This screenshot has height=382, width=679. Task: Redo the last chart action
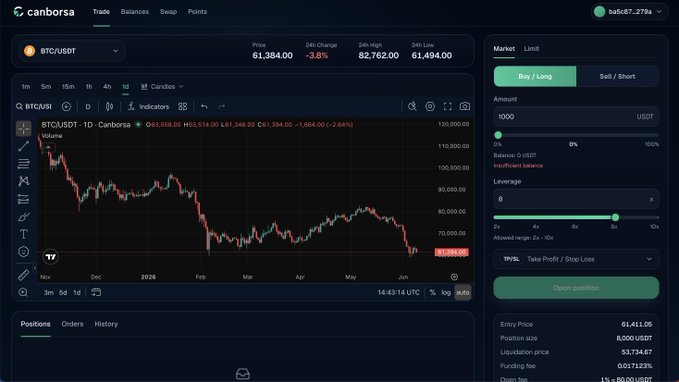(221, 107)
